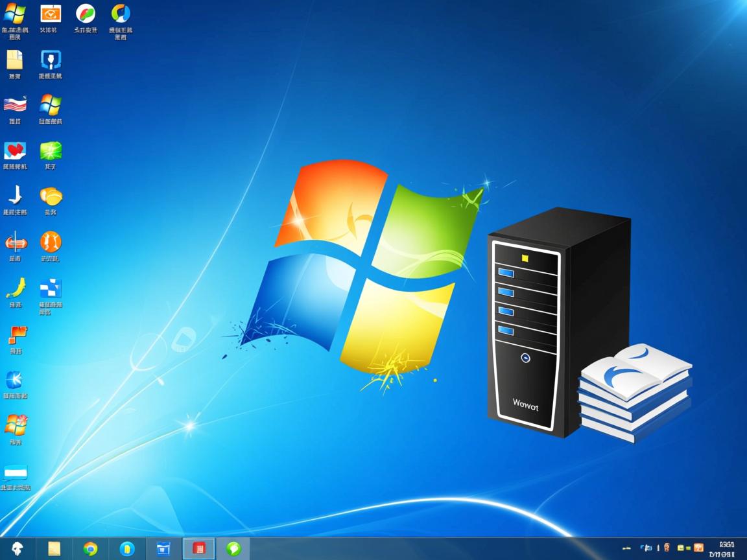Open the blue window icon on the taskbar
The height and width of the screenshot is (560, 747).
[163, 548]
